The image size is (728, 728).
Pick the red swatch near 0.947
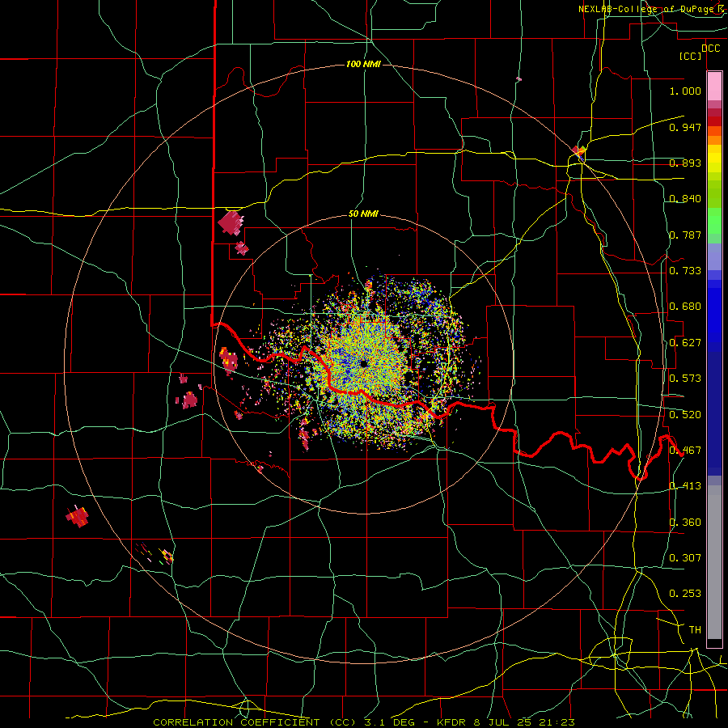(x=714, y=121)
